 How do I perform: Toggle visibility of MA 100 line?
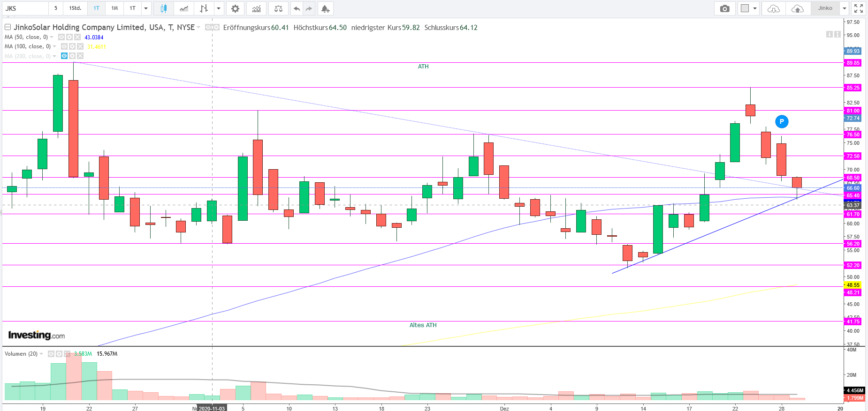(64, 46)
